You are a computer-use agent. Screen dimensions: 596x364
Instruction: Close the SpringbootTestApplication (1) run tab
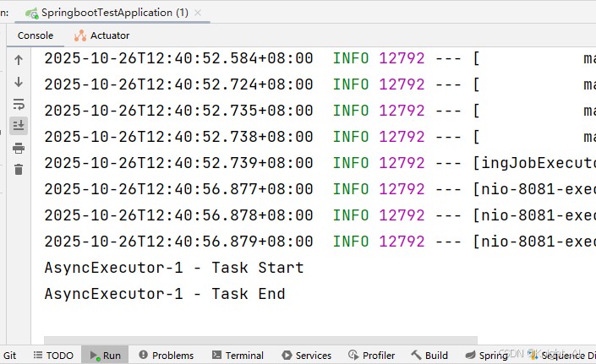pyautogui.click(x=201, y=13)
